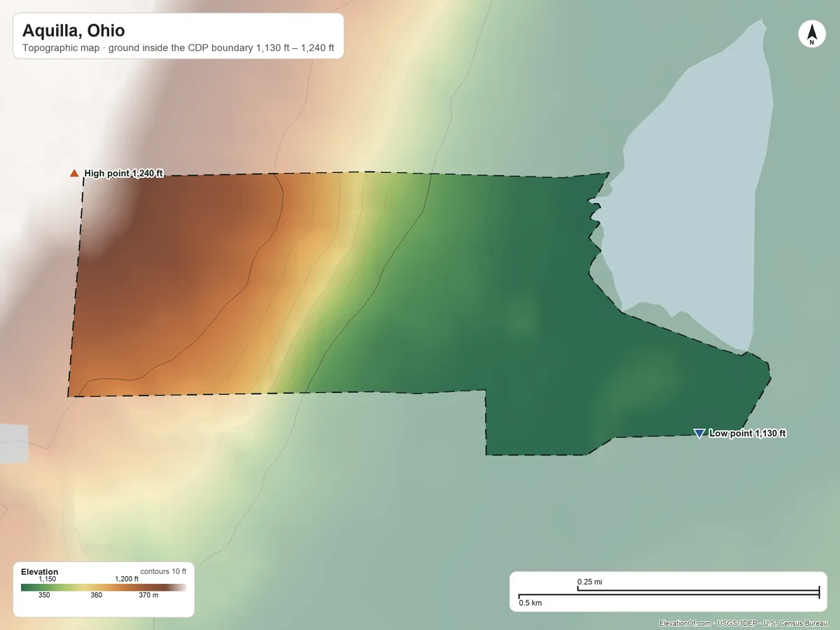Click the '1,150' legend tick label
This screenshot has height=630, width=840.
(x=47, y=579)
